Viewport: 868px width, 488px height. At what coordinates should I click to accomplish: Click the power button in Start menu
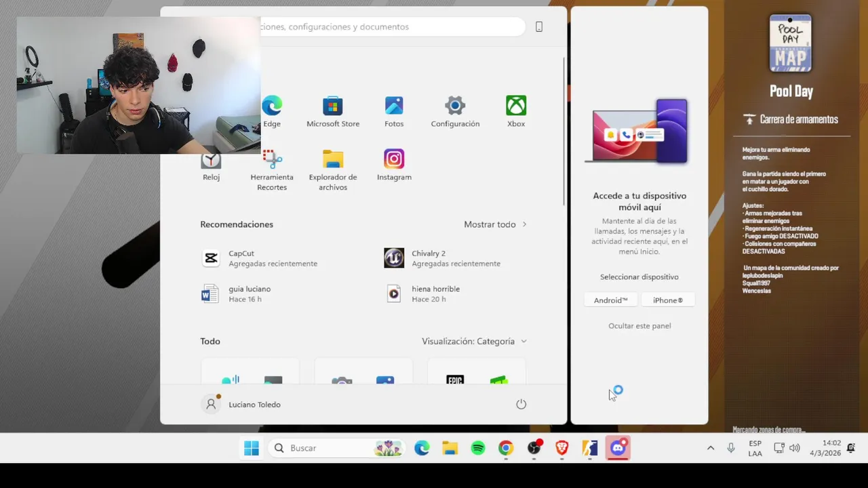pos(521,404)
